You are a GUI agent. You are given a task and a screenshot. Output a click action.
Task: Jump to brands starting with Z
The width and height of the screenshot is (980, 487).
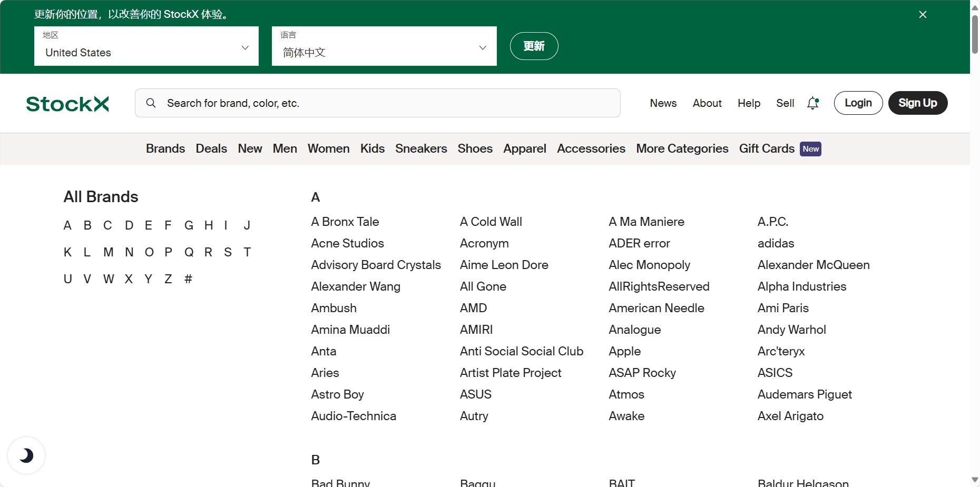tap(168, 280)
